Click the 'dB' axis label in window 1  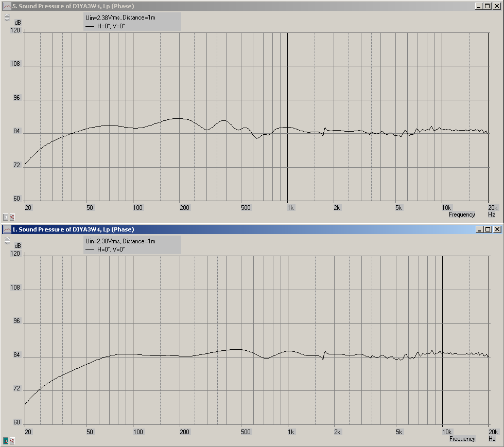pos(18,246)
